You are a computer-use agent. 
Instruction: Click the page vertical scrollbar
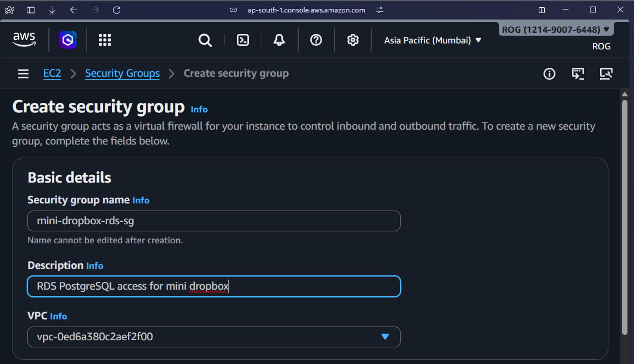click(x=624, y=214)
